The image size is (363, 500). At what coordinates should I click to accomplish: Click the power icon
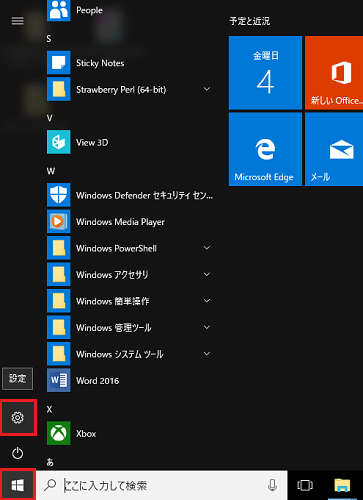pyautogui.click(x=18, y=453)
